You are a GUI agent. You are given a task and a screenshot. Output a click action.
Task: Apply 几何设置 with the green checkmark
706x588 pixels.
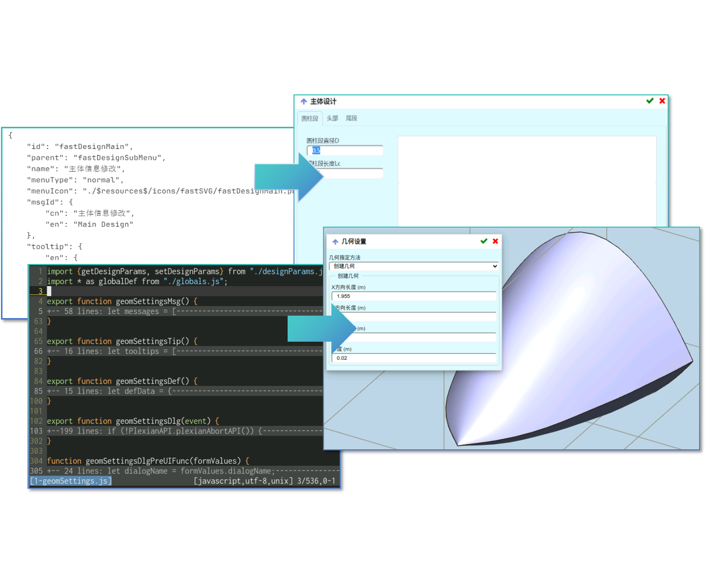click(x=484, y=241)
